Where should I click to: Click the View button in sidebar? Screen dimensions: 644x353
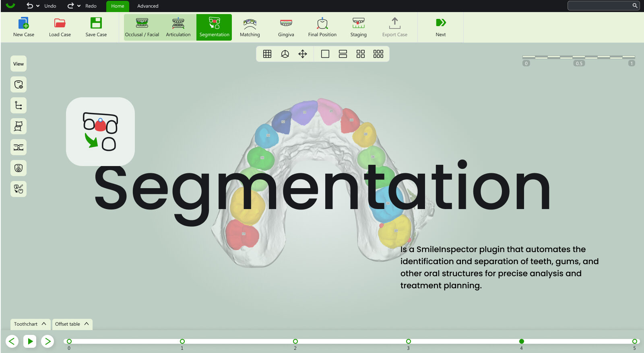19,64
